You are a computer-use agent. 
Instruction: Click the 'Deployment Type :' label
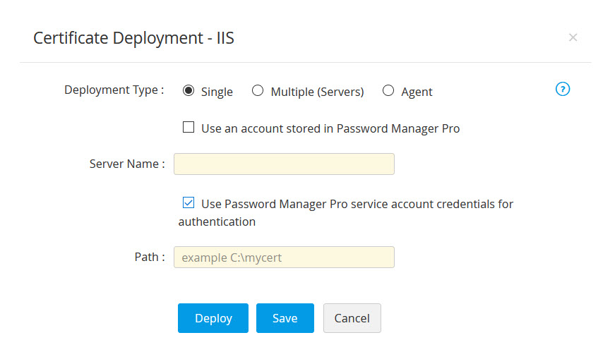click(114, 90)
